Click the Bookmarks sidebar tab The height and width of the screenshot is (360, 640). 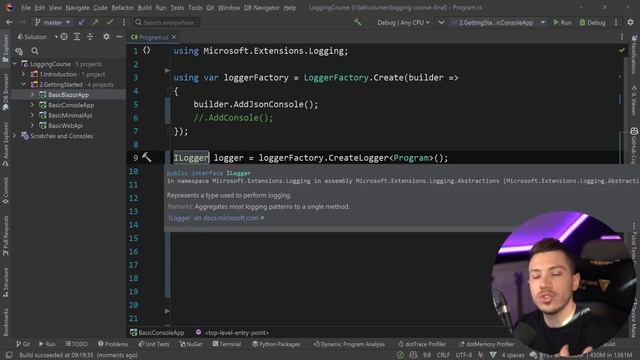[5, 322]
